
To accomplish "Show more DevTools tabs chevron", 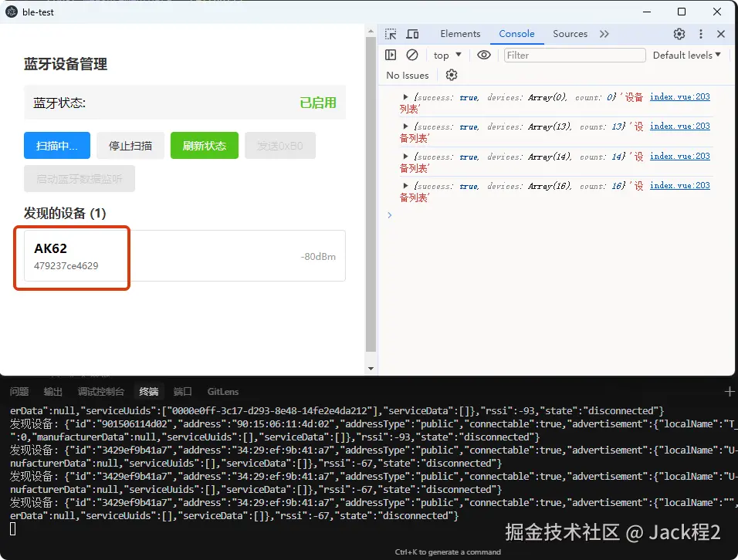I will [x=604, y=34].
